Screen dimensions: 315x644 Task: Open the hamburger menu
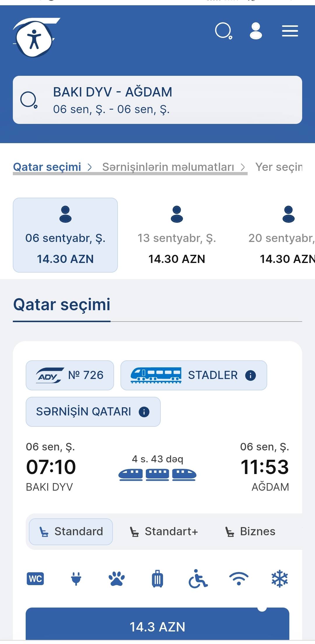290,31
